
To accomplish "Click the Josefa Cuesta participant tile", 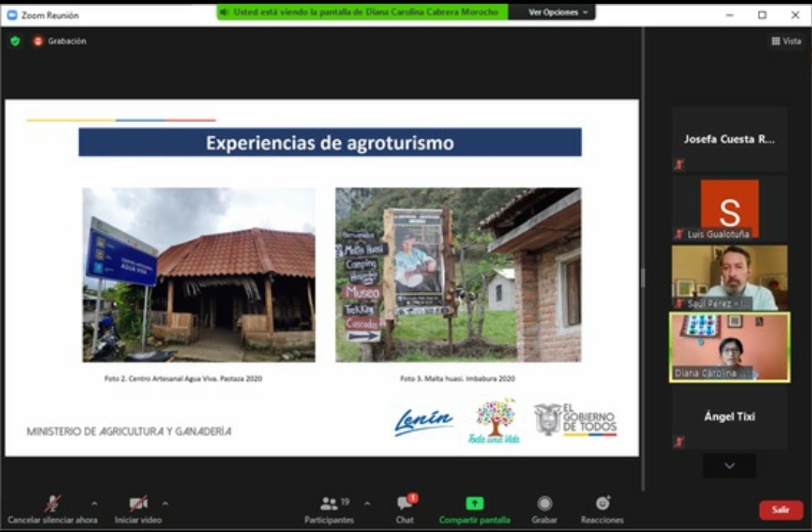I will (x=729, y=139).
